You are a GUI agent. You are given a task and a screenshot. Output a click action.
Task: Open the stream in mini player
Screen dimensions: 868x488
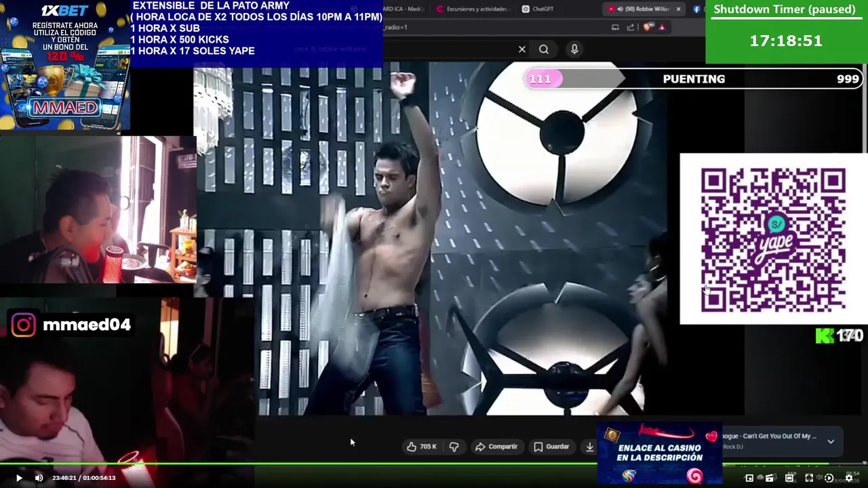click(x=749, y=478)
